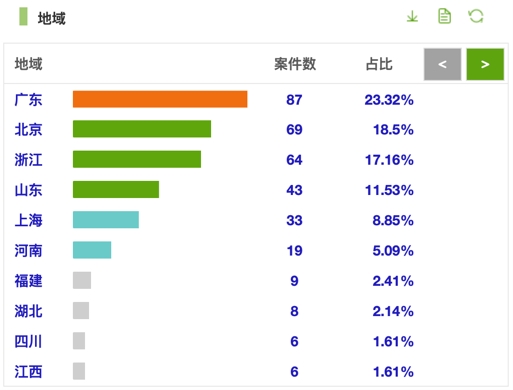
Task: Click the 占比 column header
Action: (x=379, y=64)
